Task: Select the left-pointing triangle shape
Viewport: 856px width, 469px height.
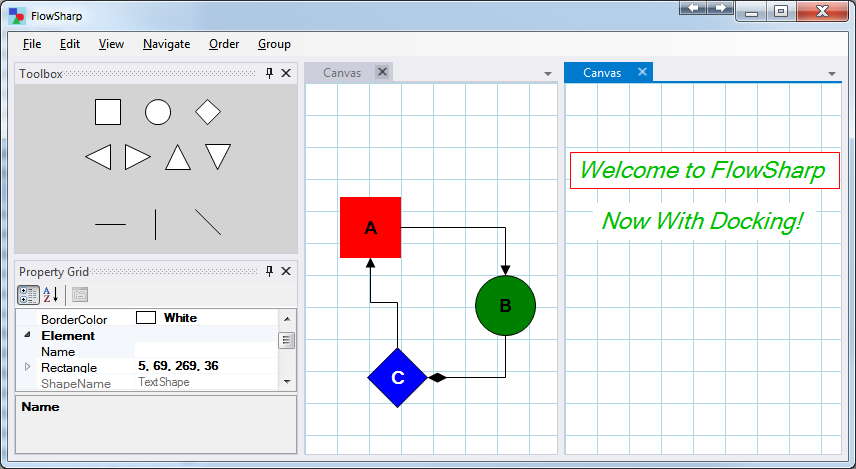Action: click(x=98, y=157)
